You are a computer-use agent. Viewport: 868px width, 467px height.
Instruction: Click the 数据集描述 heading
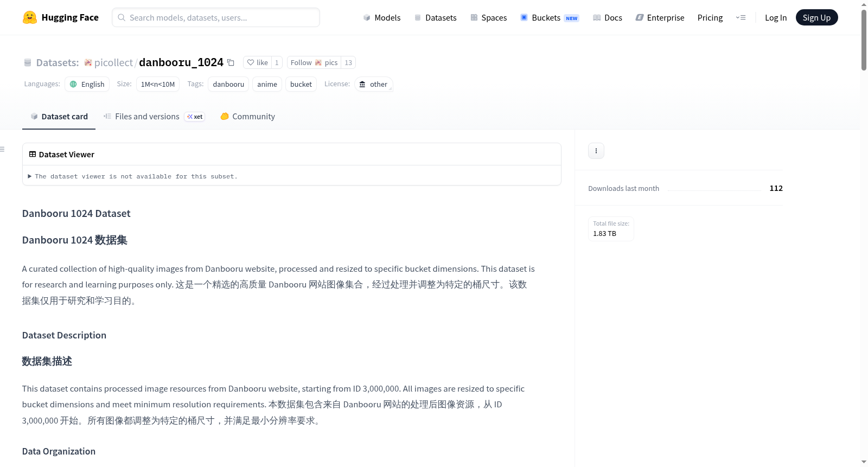point(47,361)
